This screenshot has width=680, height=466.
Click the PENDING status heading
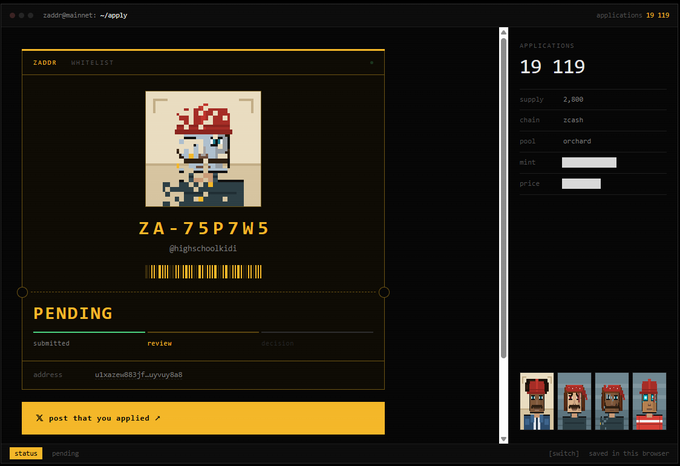[x=73, y=313]
